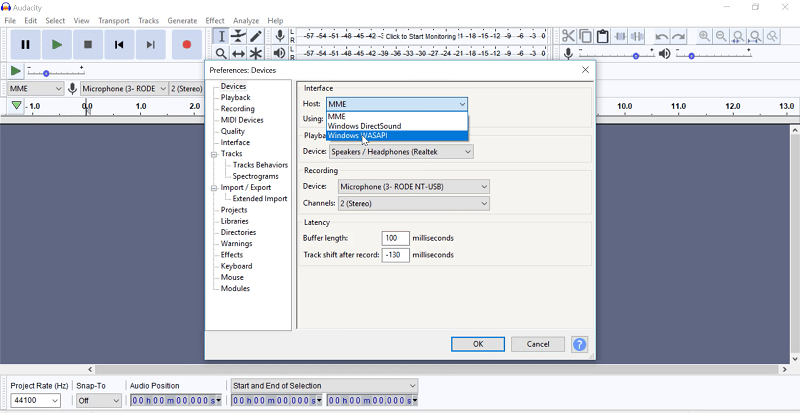This screenshot has width=800, height=413.
Task: Select the Time Shift tool
Action: pos(239,54)
